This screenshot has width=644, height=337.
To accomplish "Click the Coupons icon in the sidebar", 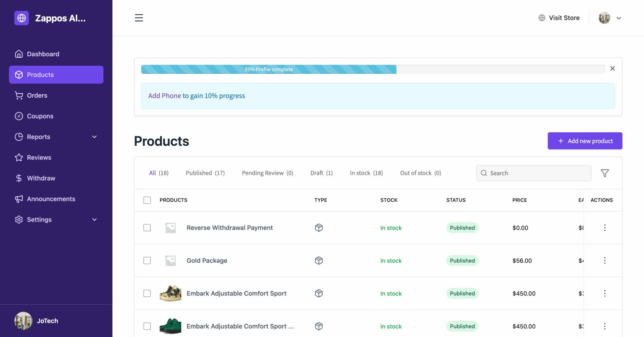I will click(19, 116).
